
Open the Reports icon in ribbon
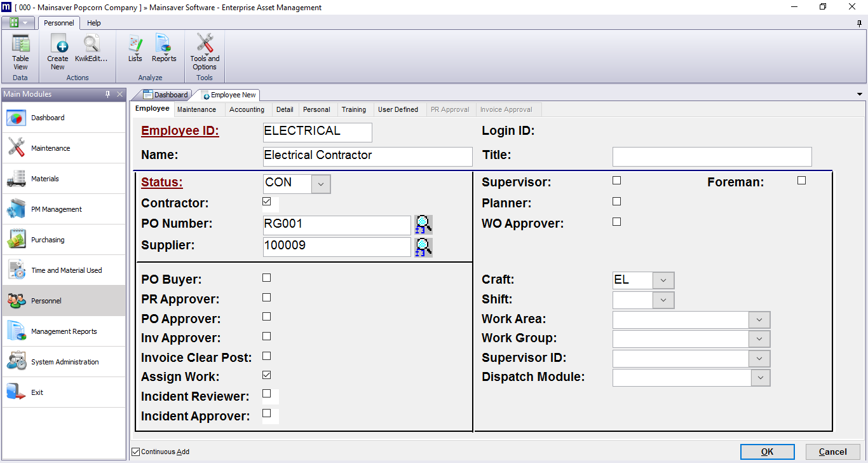(x=164, y=50)
